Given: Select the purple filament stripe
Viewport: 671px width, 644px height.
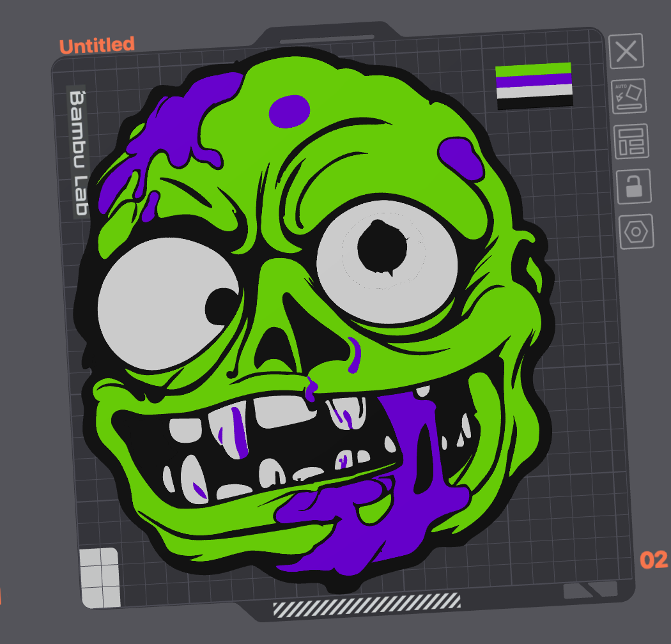Looking at the screenshot, I should point(536,80).
